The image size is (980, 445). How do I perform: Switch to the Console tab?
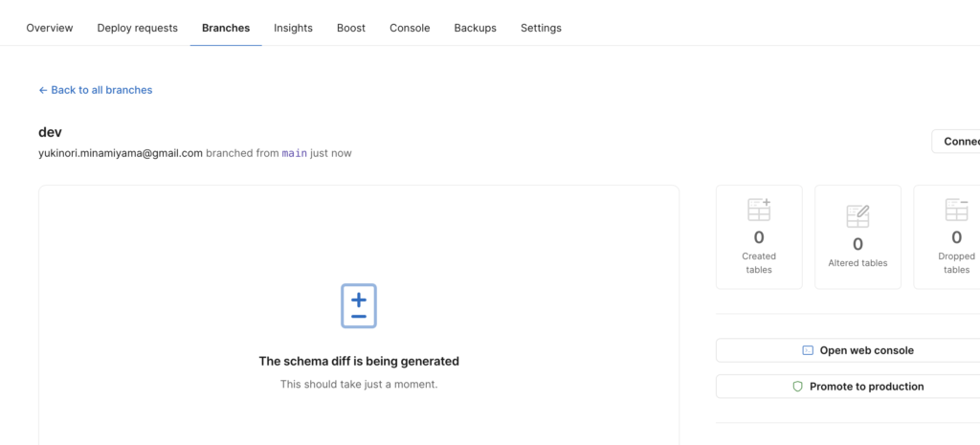(410, 28)
